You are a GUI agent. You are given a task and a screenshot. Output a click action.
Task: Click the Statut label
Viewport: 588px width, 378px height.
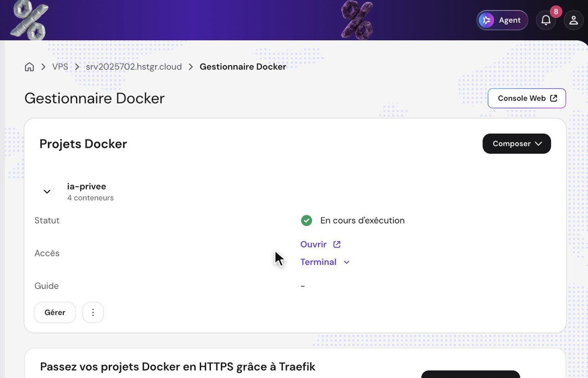coord(47,220)
